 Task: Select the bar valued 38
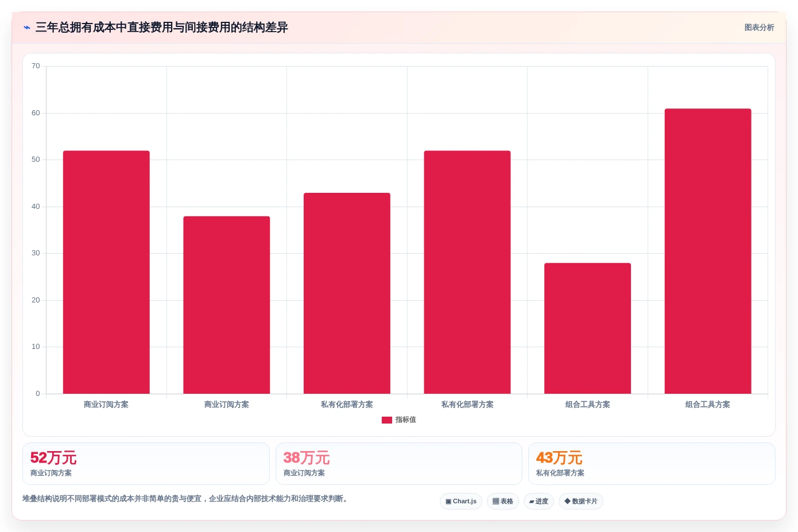pyautogui.click(x=227, y=305)
